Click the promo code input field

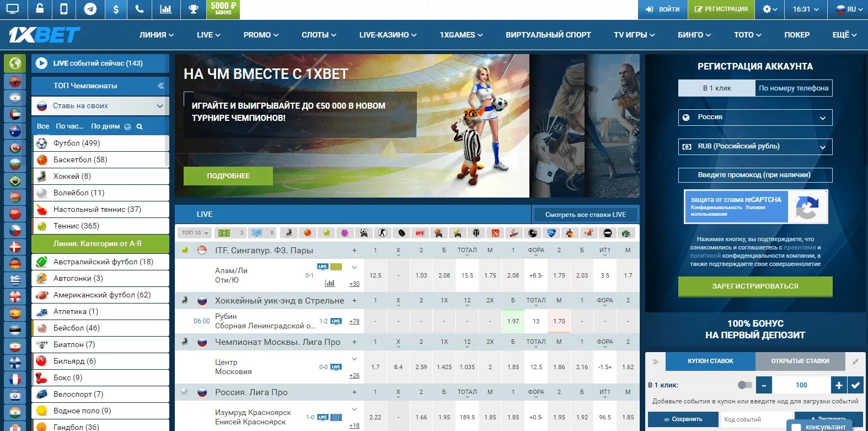755,175
